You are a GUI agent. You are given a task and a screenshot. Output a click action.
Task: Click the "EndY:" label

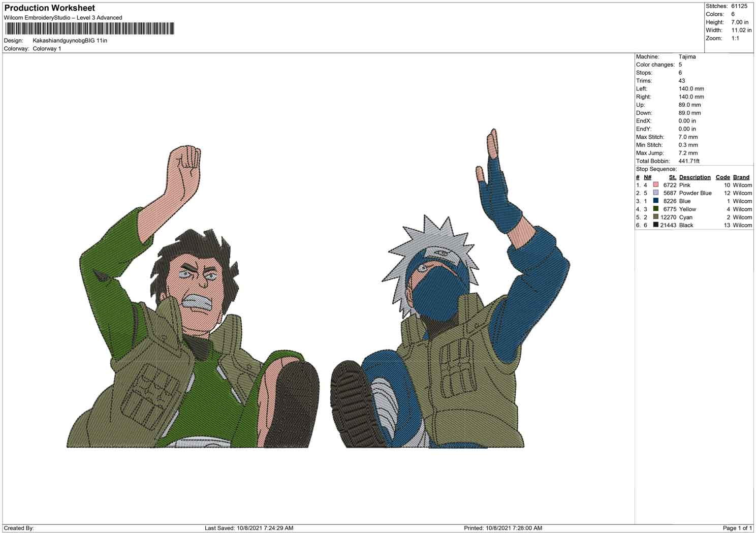click(x=644, y=129)
